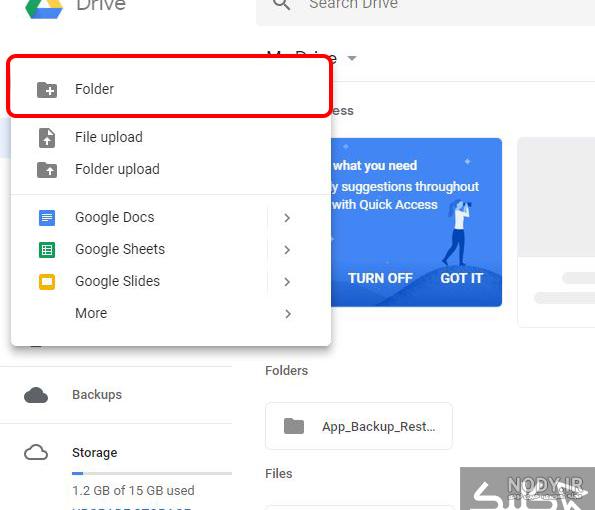Click the Google Drive logo
This screenshot has width=595, height=510.
tap(44, 8)
